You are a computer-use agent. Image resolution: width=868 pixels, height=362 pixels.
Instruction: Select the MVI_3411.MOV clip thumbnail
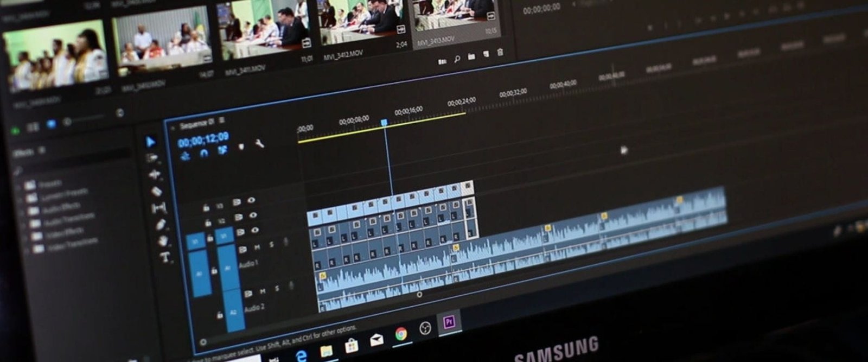(x=264, y=29)
